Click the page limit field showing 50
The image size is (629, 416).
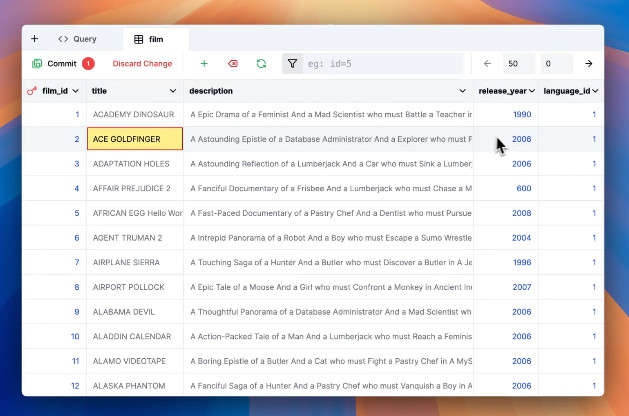[518, 63]
